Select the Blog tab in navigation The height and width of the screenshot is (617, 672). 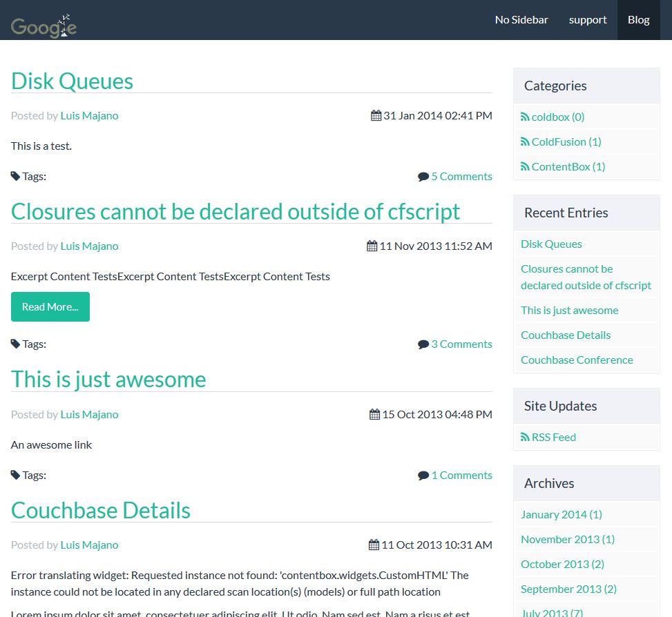tap(638, 20)
